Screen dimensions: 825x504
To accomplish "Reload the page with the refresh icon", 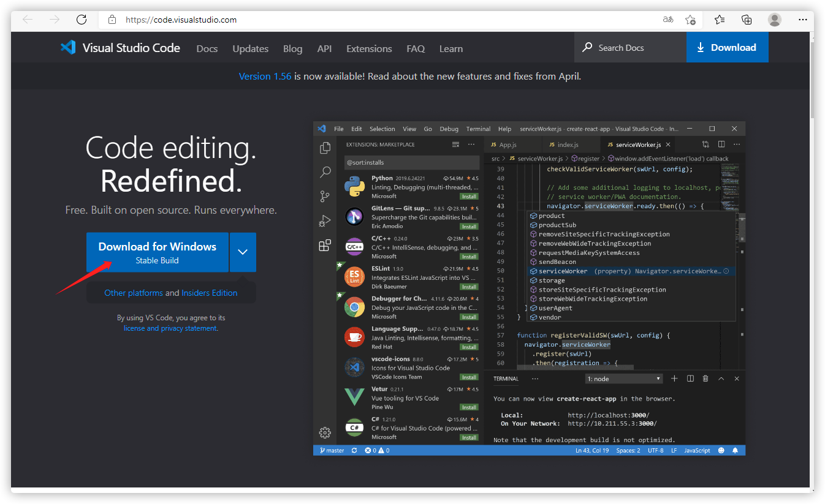I will tap(82, 20).
